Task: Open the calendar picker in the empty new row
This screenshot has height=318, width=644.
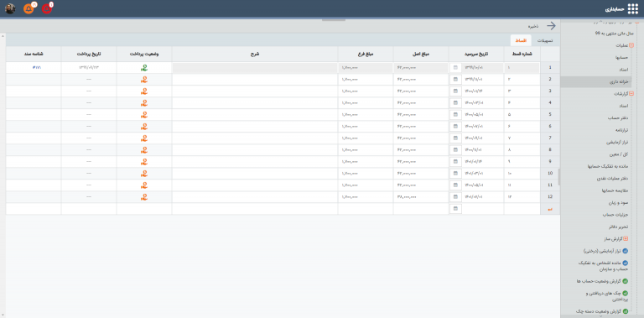Action: tap(455, 209)
